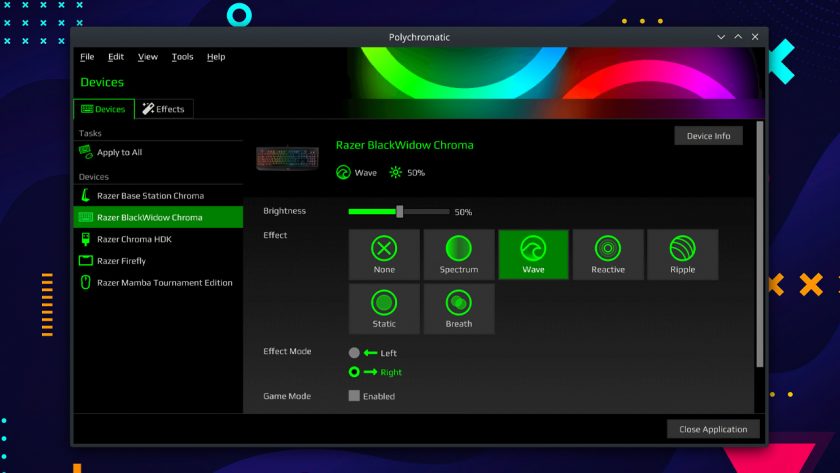Screen dimensions: 840x473
Task: Select the Breath effect tile
Action: pyautogui.click(x=459, y=309)
